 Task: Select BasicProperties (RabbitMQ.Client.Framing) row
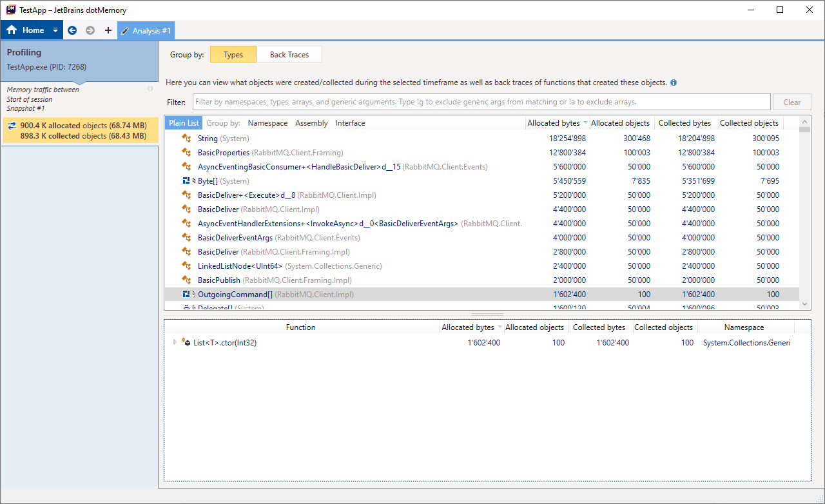(482, 153)
